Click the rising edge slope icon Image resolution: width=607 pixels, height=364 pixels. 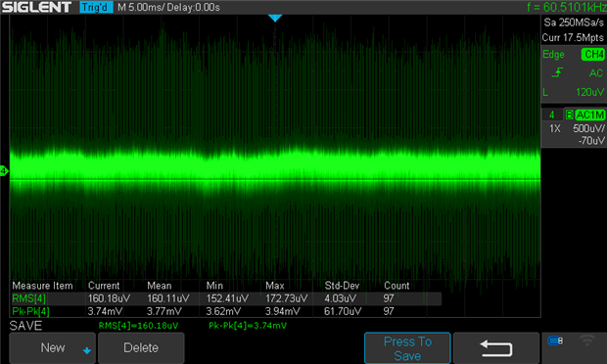point(557,72)
